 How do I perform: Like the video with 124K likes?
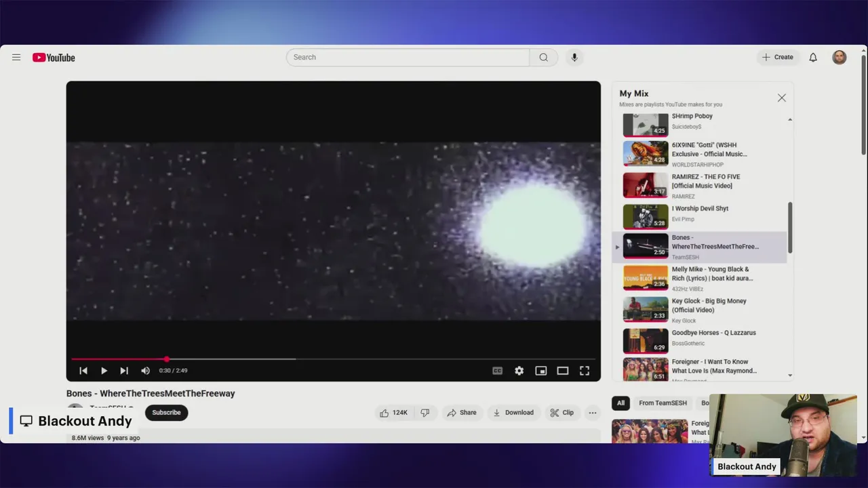pos(394,413)
